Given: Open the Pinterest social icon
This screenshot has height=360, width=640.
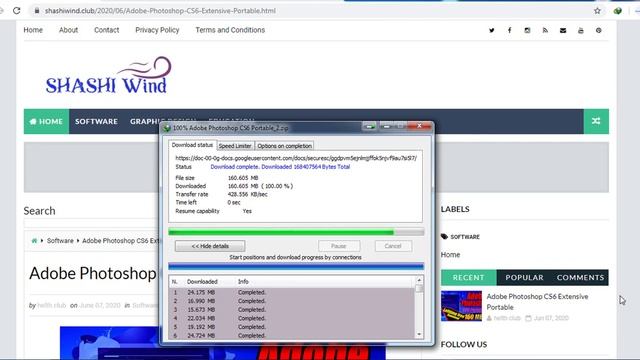Looking at the screenshot, I should click(x=598, y=30).
